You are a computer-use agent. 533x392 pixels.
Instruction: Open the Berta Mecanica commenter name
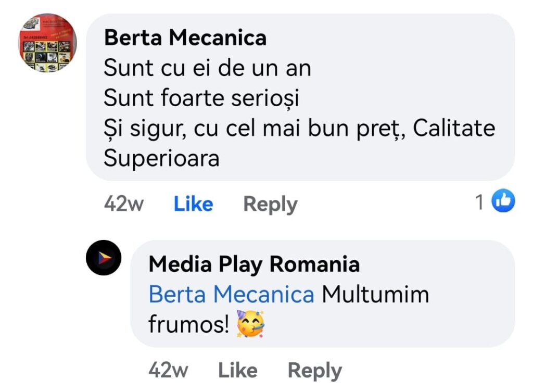185,37
